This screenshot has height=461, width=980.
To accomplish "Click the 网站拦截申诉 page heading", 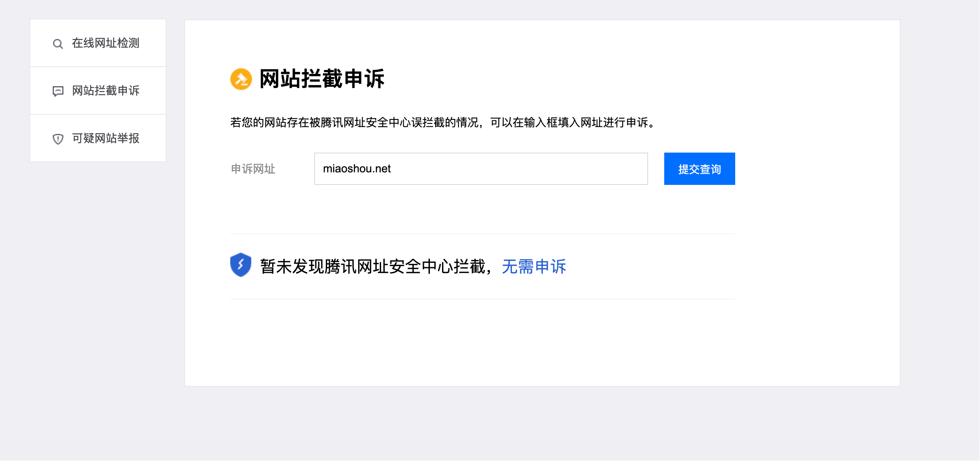I will (x=322, y=79).
